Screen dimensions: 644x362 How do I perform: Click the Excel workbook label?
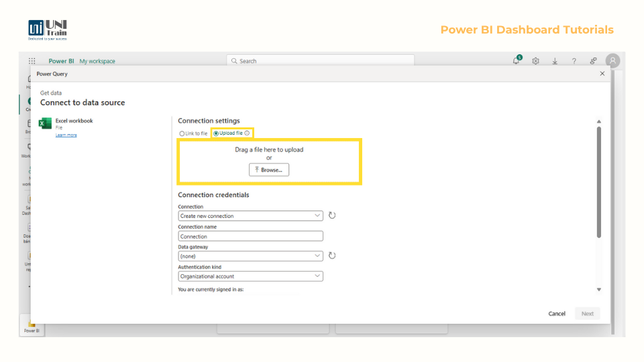click(74, 121)
